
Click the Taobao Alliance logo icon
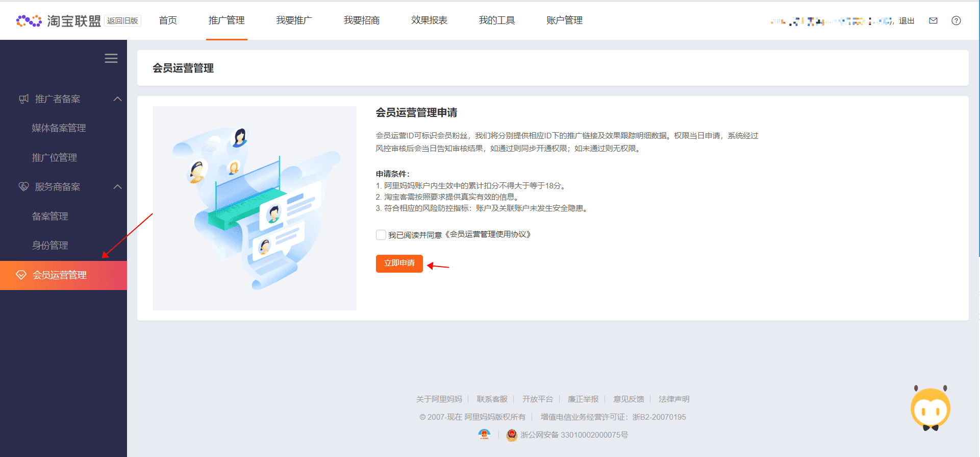pos(29,21)
